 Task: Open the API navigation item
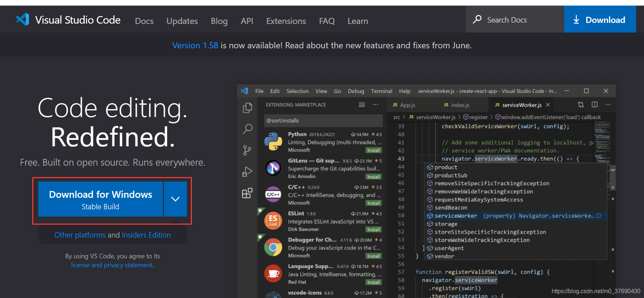[247, 21]
